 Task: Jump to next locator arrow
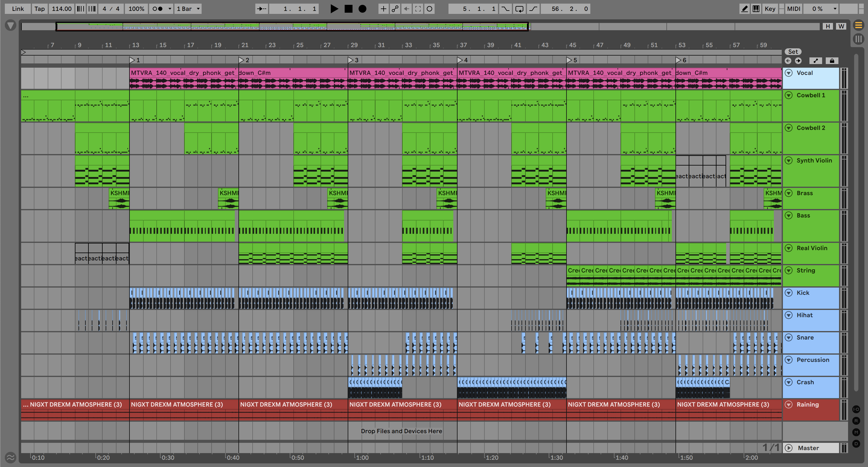tap(798, 61)
